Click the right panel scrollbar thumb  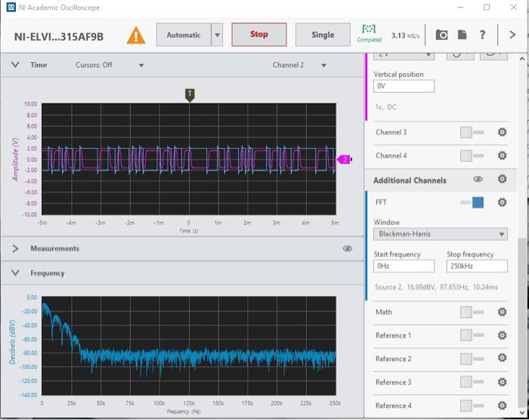click(x=522, y=322)
